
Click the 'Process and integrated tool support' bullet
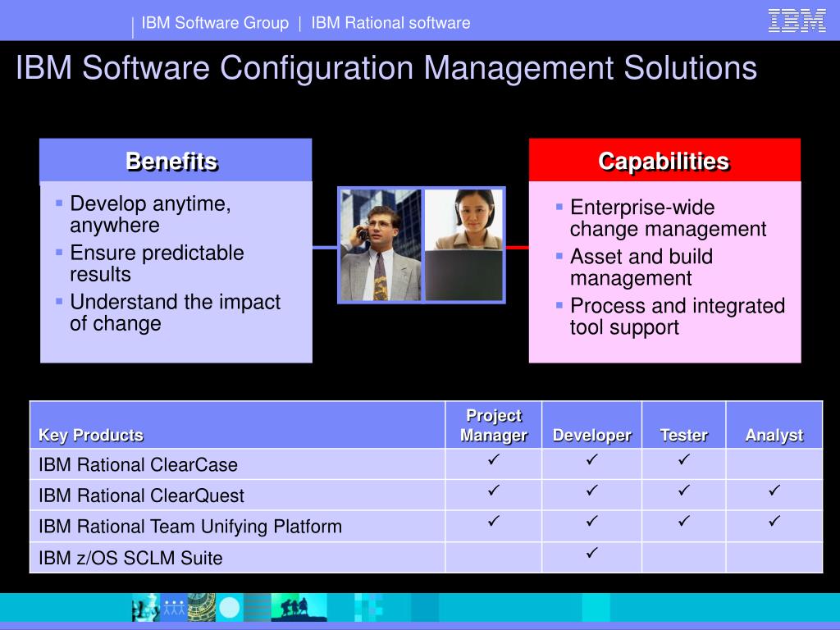[677, 317]
